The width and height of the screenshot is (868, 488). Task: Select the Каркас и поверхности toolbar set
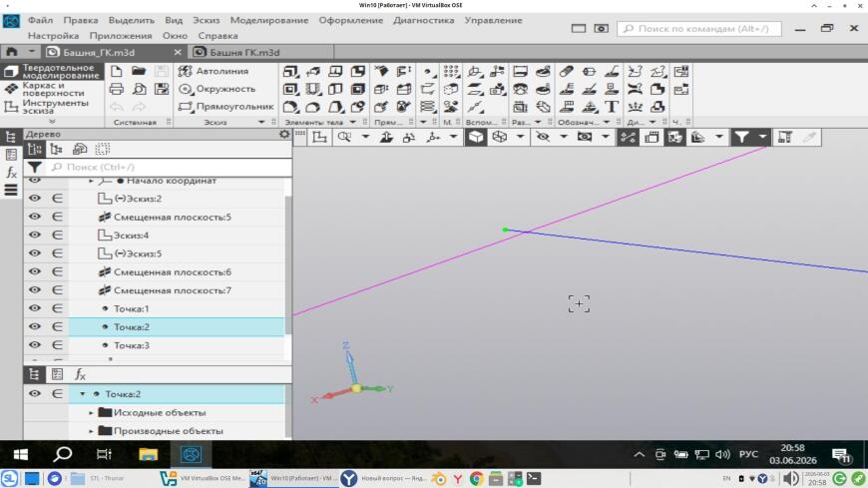pos(52,89)
